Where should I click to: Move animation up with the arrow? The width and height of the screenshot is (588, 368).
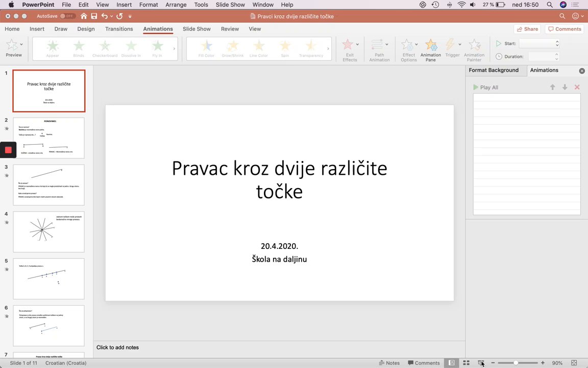[x=552, y=87]
